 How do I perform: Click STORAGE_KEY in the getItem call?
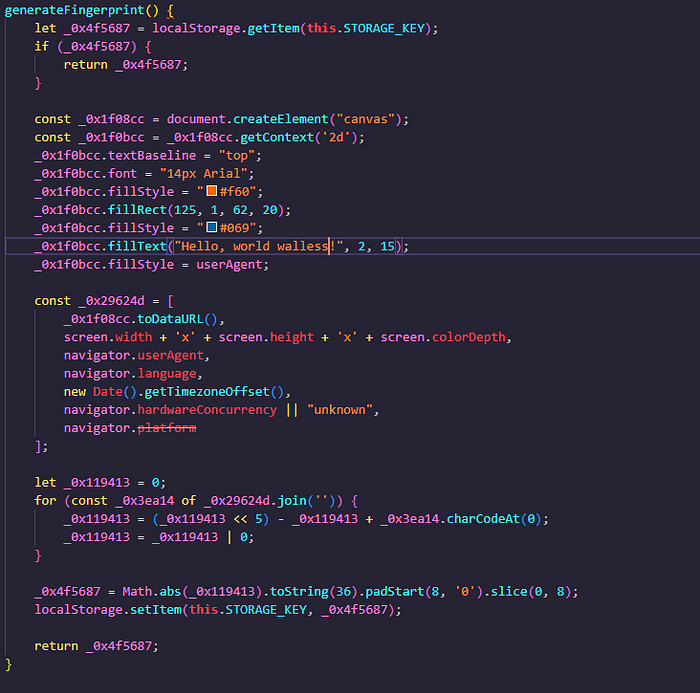[384, 28]
